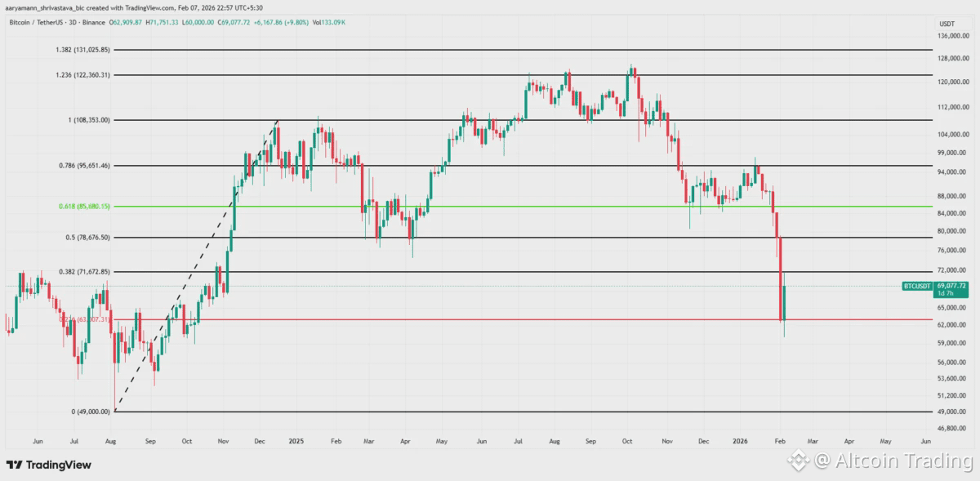Click the 2025 label on time axis
This screenshot has width=980, height=481.
[296, 440]
